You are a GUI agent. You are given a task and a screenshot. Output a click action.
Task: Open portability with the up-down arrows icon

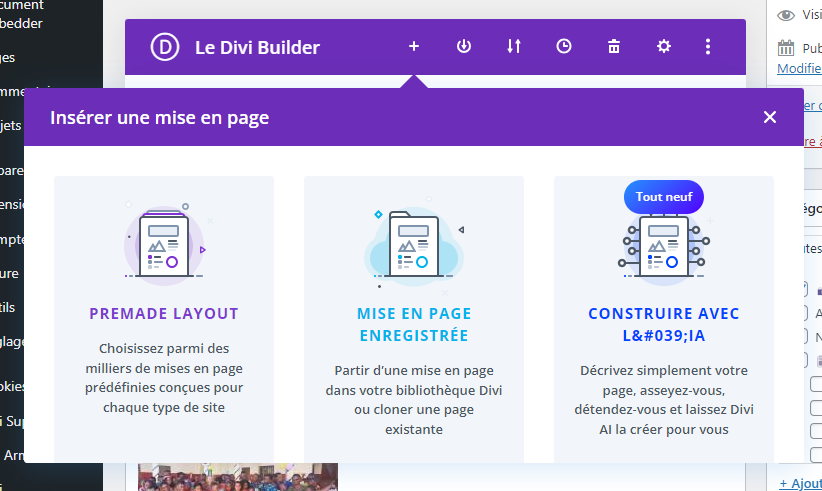(514, 47)
